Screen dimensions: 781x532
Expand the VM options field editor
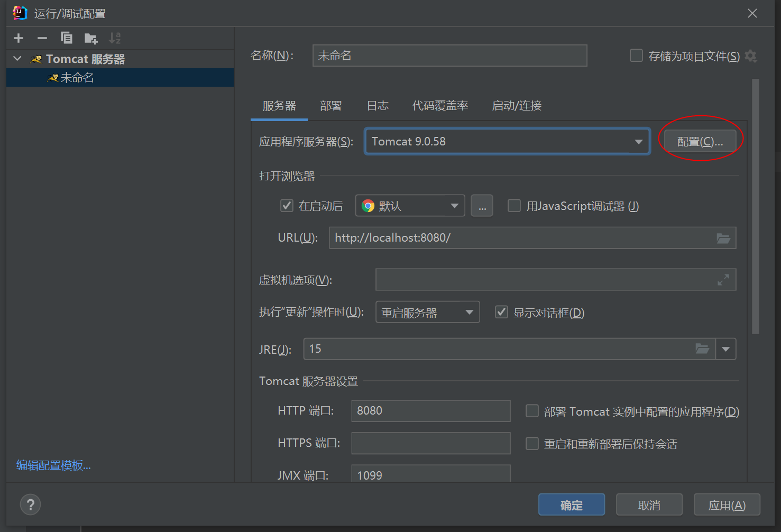[723, 280]
